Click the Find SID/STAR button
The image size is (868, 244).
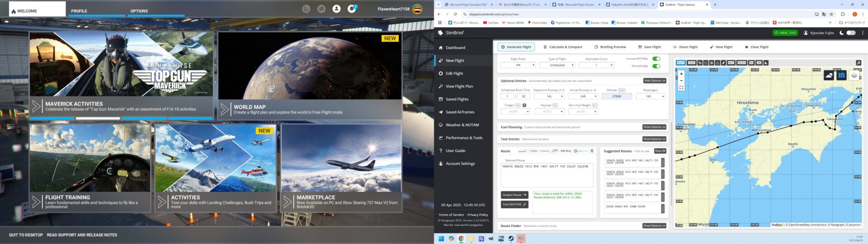click(514, 205)
